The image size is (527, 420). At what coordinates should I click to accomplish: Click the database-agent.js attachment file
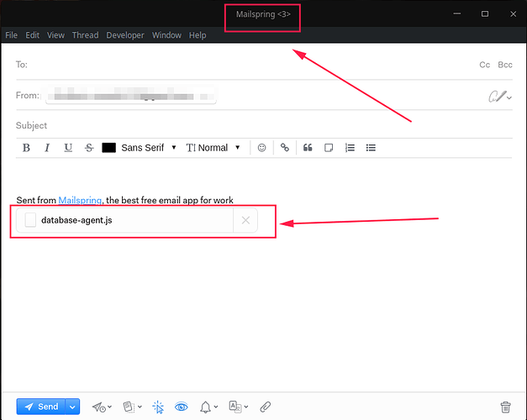(x=124, y=220)
